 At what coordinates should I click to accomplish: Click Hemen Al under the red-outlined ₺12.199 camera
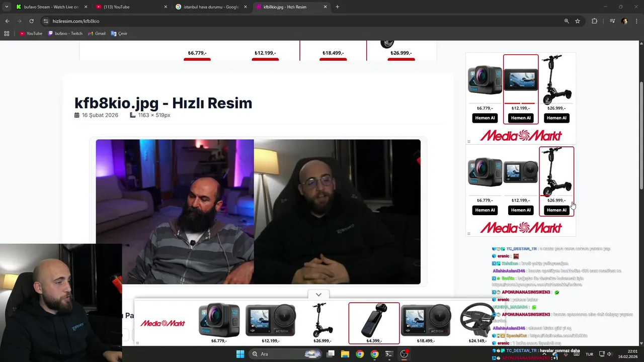(521, 118)
